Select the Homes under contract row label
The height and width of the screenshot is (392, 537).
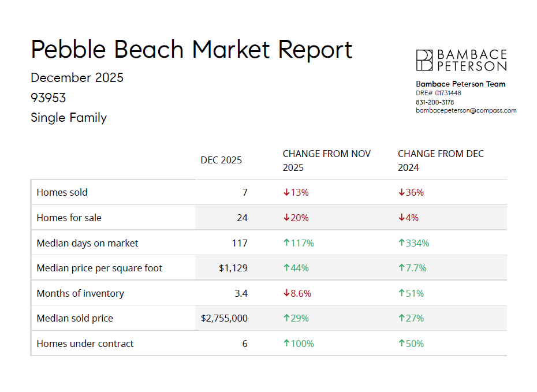[85, 344]
